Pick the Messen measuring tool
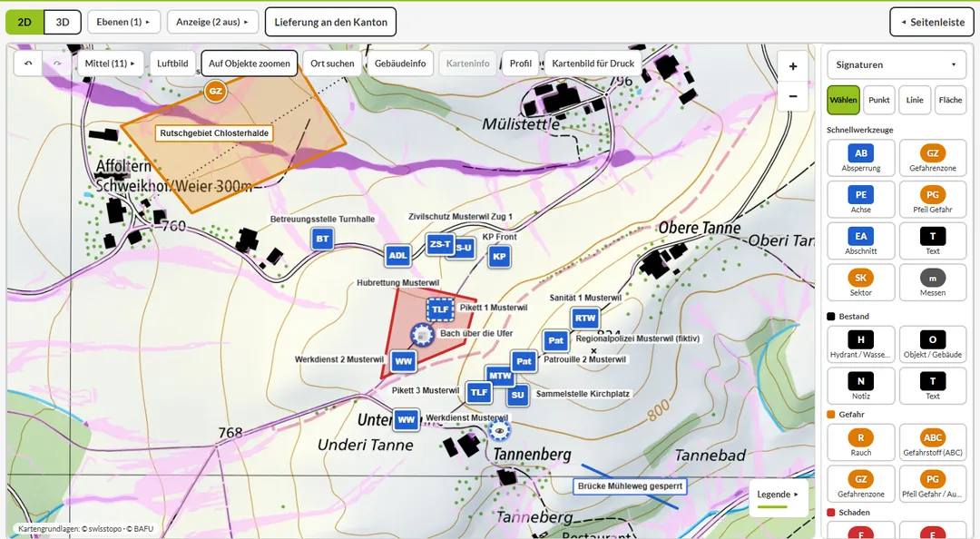The image size is (980, 539). tap(933, 282)
